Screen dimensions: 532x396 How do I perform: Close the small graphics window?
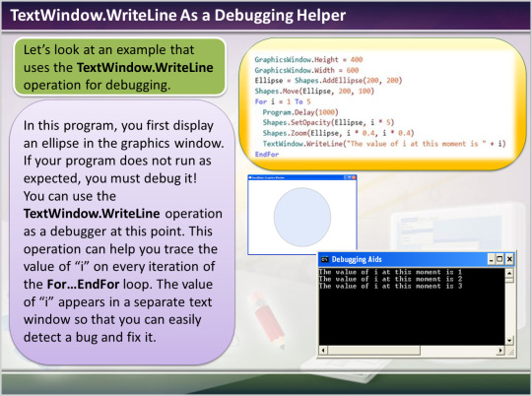pos(354,177)
